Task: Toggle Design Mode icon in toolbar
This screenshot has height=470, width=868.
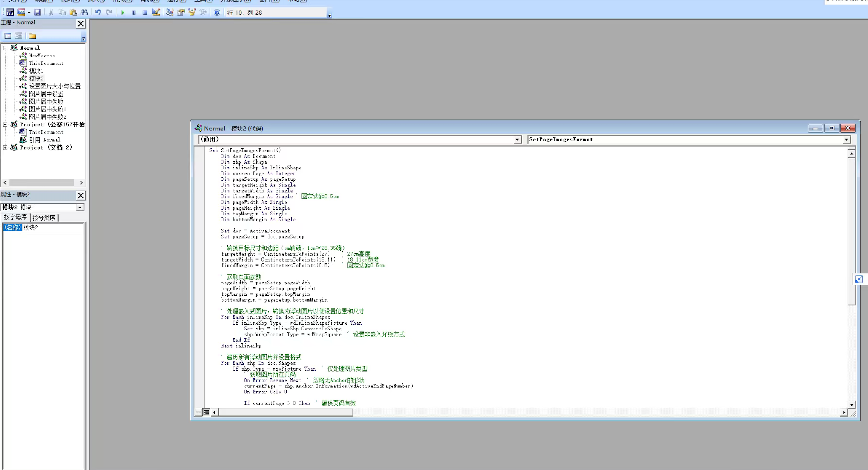Action: click(x=156, y=13)
